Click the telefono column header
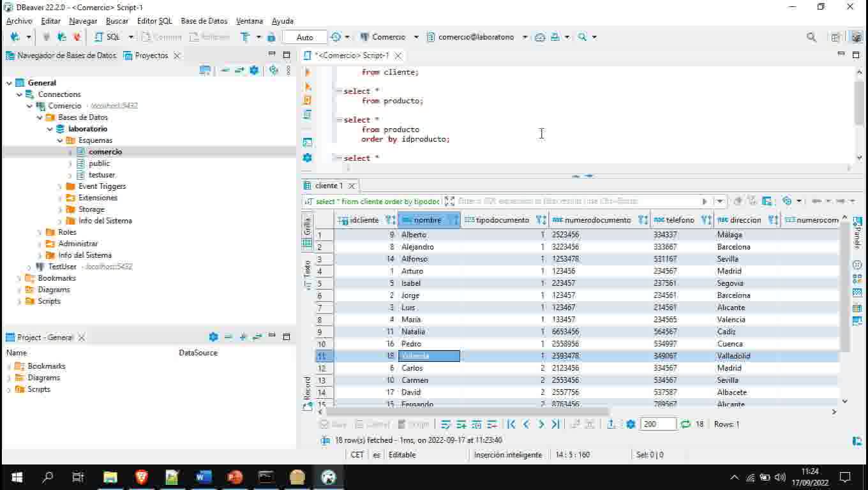 click(680, 220)
